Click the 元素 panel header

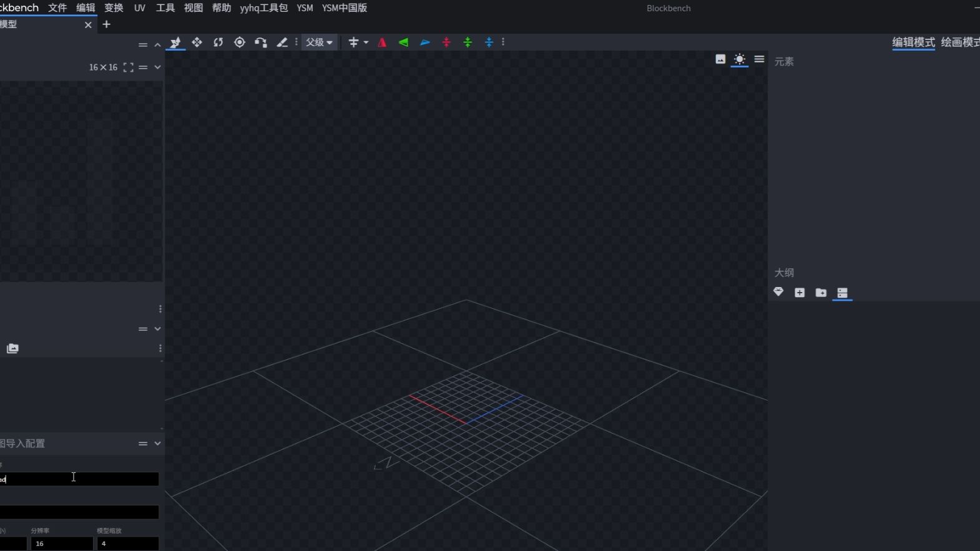[784, 62]
